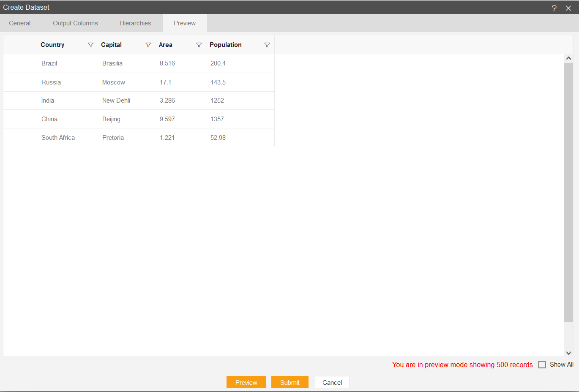Sort by the Capital column header
The width and height of the screenshot is (579, 392).
111,45
